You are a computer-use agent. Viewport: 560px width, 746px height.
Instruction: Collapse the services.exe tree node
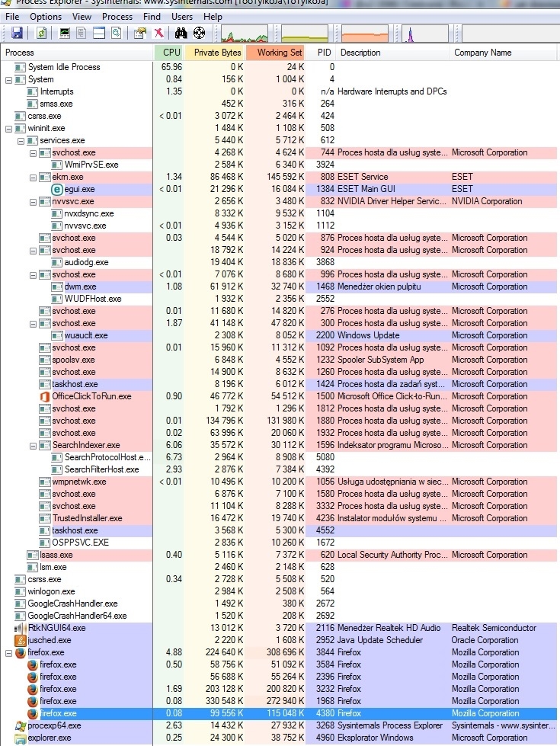tap(21, 141)
